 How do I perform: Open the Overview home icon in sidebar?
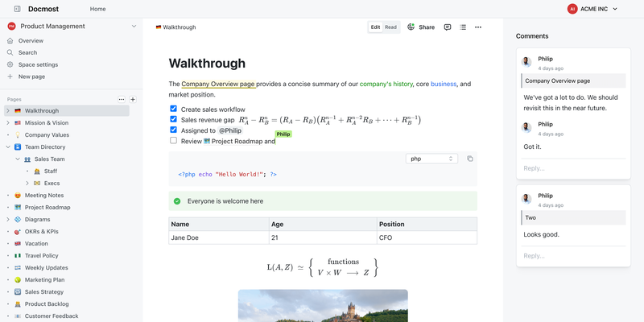(10, 41)
